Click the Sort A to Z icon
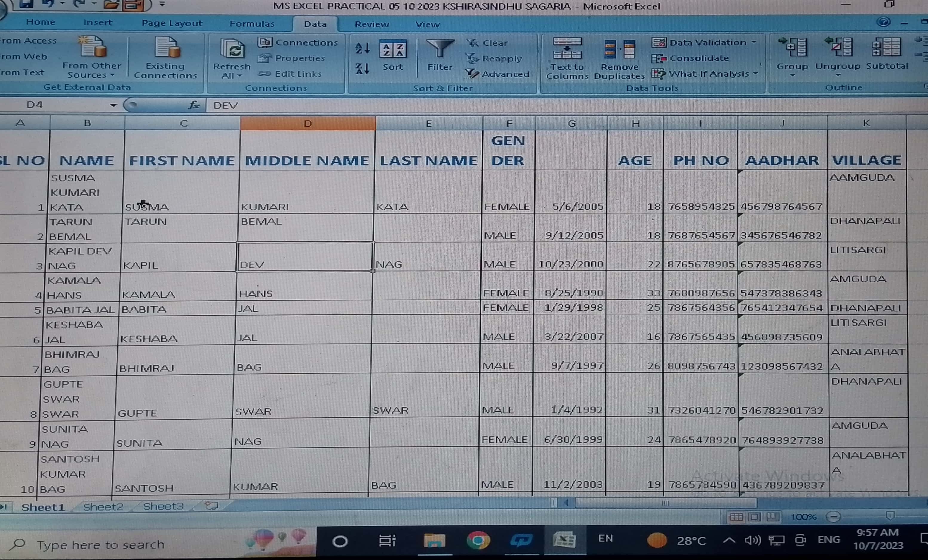The width and height of the screenshot is (928, 560). (x=362, y=48)
